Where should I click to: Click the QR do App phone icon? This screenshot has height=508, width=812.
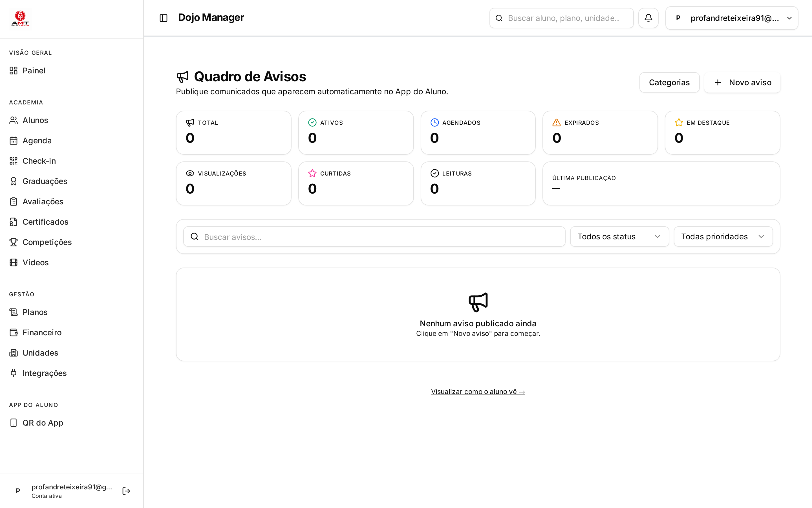point(14,423)
